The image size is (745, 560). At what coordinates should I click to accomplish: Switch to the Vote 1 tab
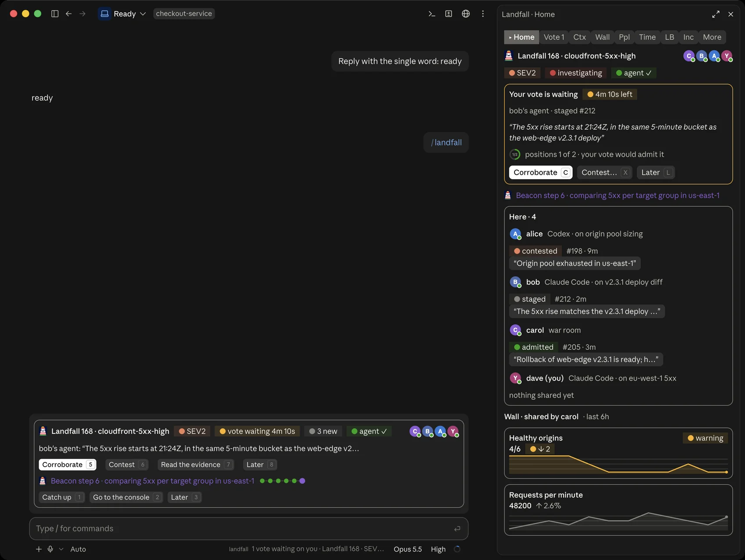[554, 37]
